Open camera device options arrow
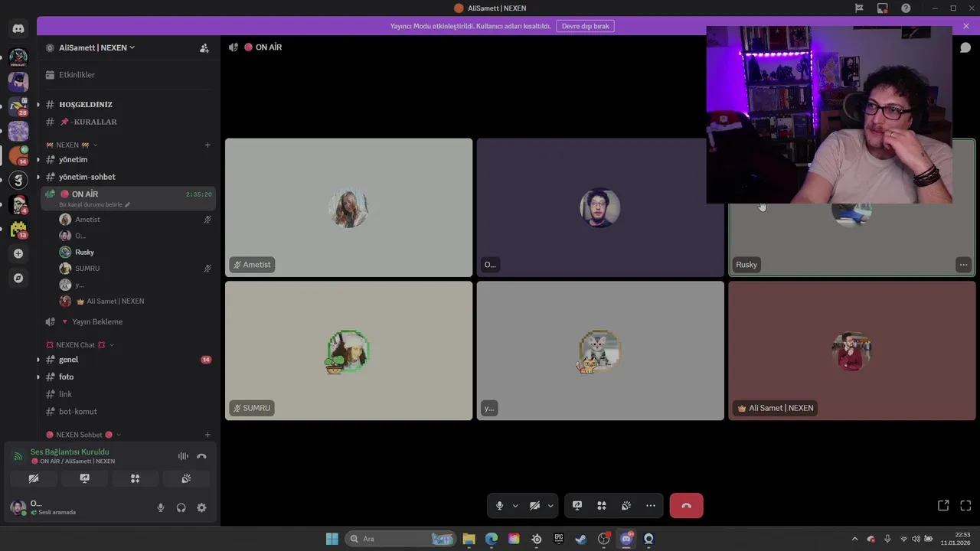Image resolution: width=980 pixels, height=551 pixels. (x=550, y=506)
